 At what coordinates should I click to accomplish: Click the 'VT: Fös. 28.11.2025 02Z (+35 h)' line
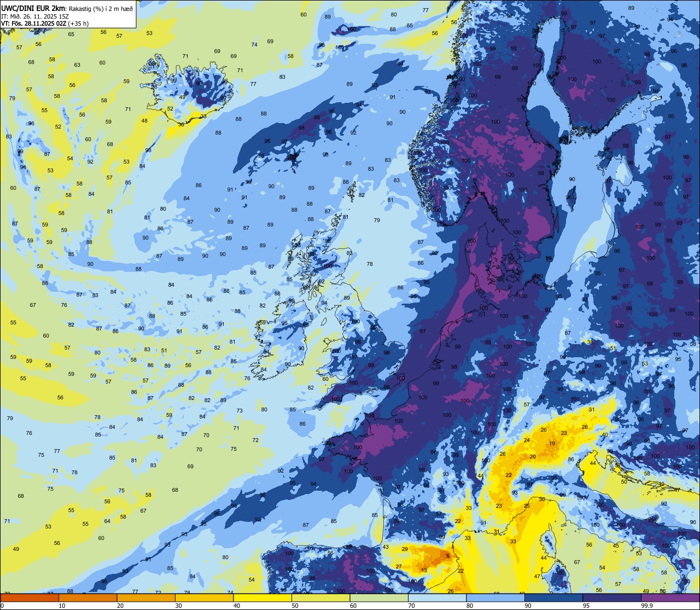(45, 24)
